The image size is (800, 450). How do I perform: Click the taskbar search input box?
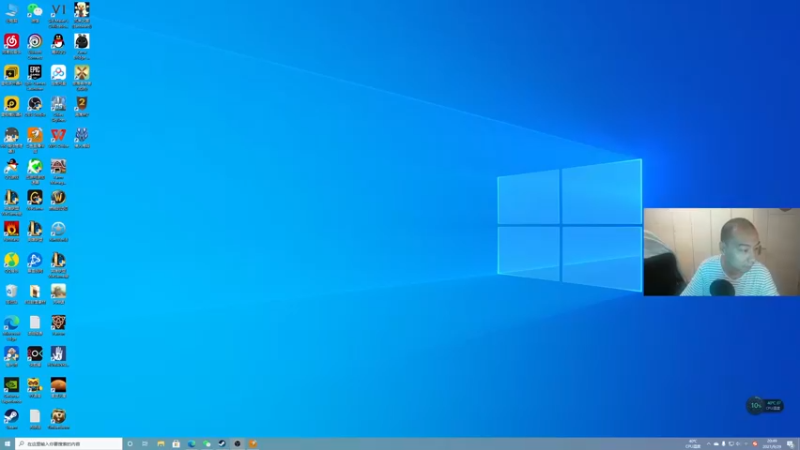click(69, 444)
